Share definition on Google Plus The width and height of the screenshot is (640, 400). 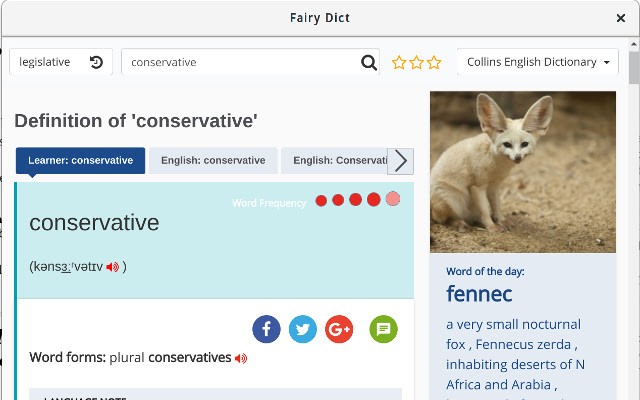339,329
